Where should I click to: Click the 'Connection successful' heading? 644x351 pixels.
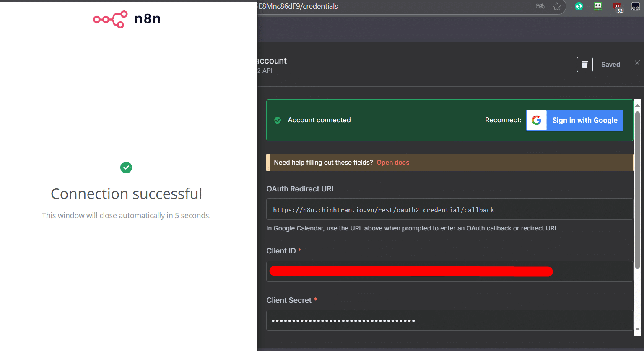click(x=126, y=194)
